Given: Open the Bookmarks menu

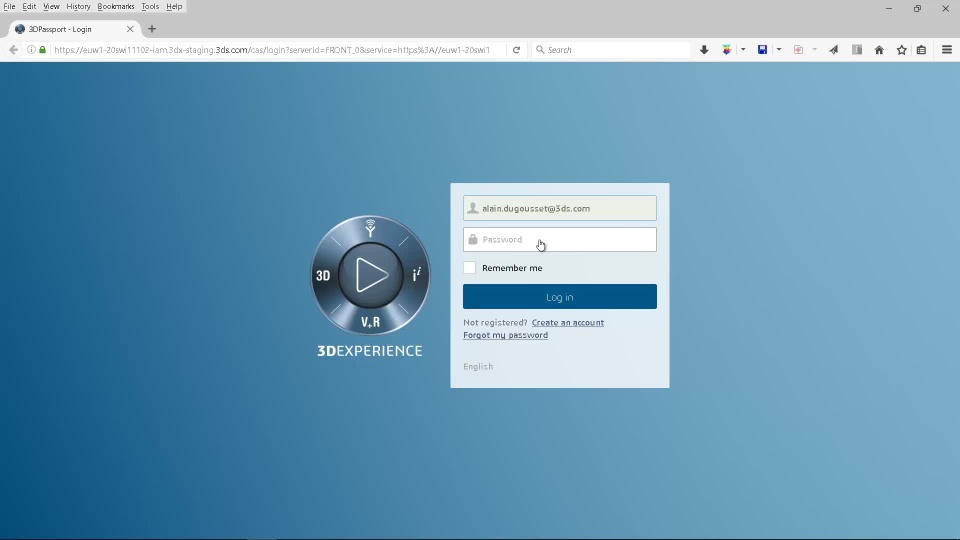Looking at the screenshot, I should 116,6.
